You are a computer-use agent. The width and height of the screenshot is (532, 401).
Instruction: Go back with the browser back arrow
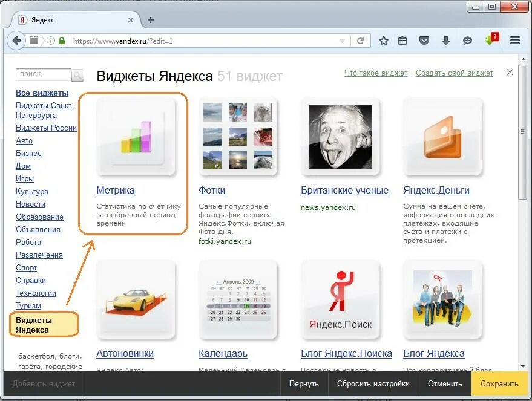pyautogui.click(x=16, y=41)
